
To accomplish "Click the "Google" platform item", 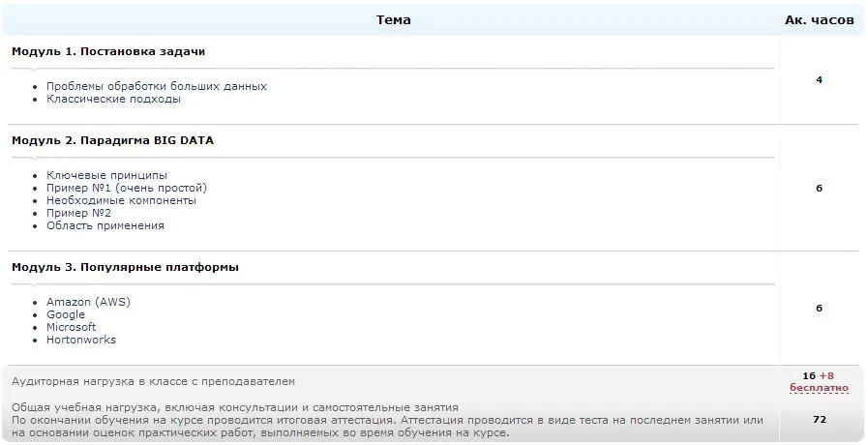I will click(x=66, y=314).
